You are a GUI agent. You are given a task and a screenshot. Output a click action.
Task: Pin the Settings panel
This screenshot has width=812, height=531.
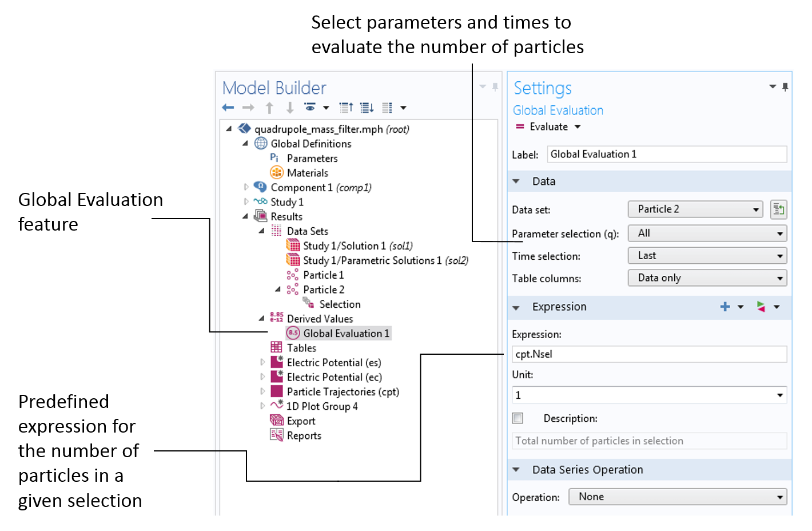coord(785,87)
